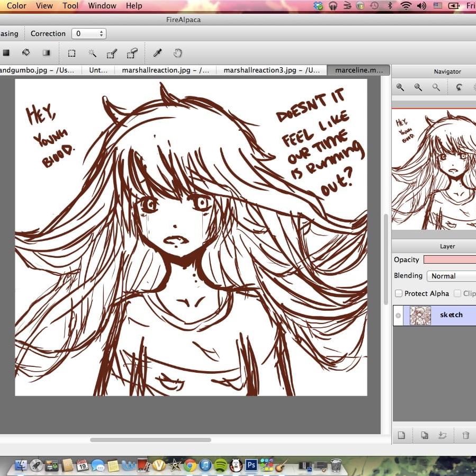Open Photoshop from the Dock

(x=252, y=465)
